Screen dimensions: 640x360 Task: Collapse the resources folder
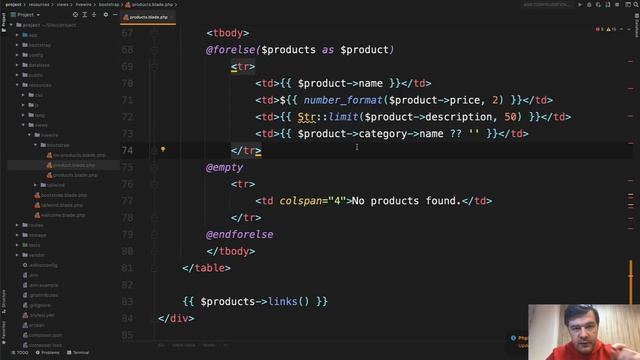click(17, 85)
